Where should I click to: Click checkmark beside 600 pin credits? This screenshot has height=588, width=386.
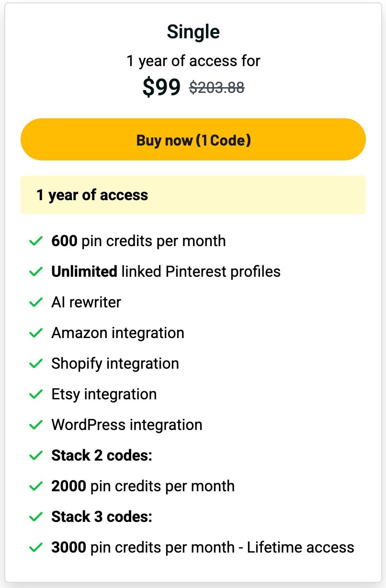tap(36, 241)
